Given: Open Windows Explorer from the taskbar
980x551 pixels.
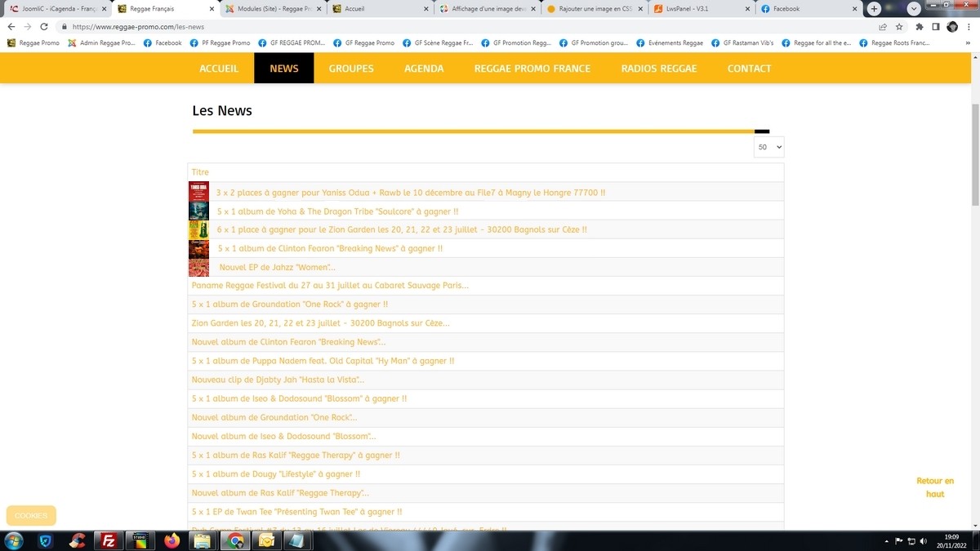Looking at the screenshot, I should click(x=203, y=540).
